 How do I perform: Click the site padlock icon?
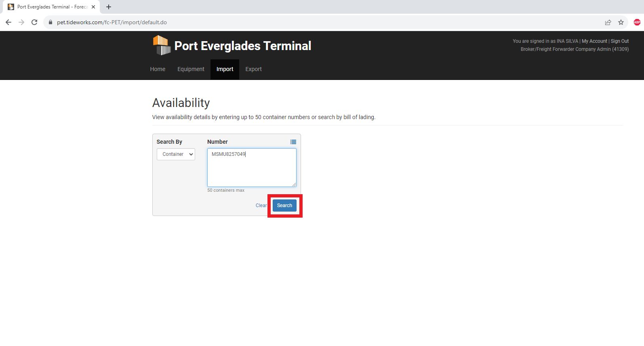click(51, 22)
